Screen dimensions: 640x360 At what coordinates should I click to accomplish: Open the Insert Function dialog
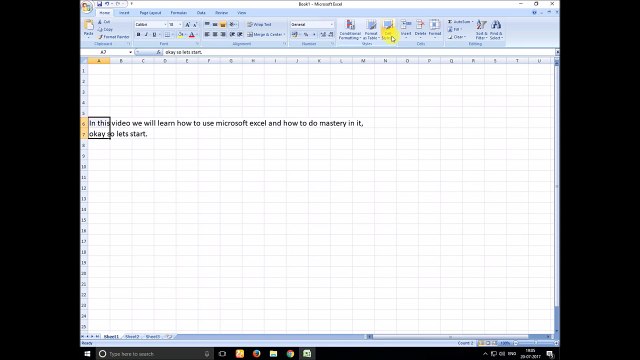coord(158,52)
